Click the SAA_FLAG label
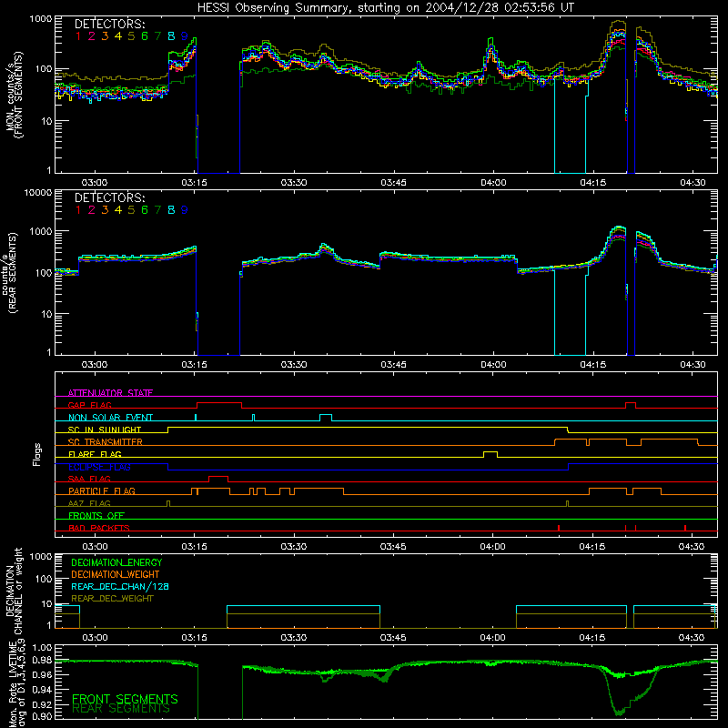Viewport: 728px width, 728px height. 89,479
